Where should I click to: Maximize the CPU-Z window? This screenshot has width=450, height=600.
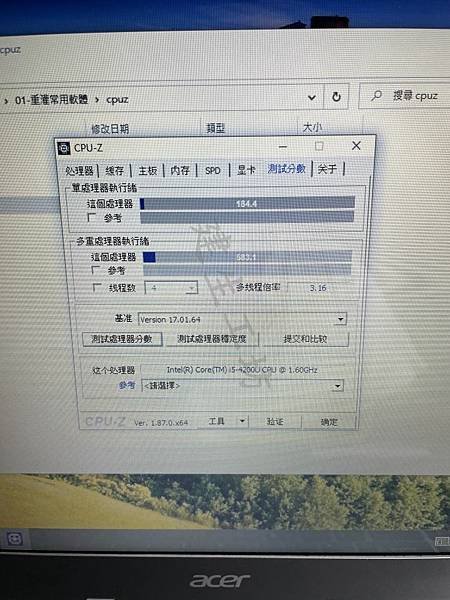(319, 146)
